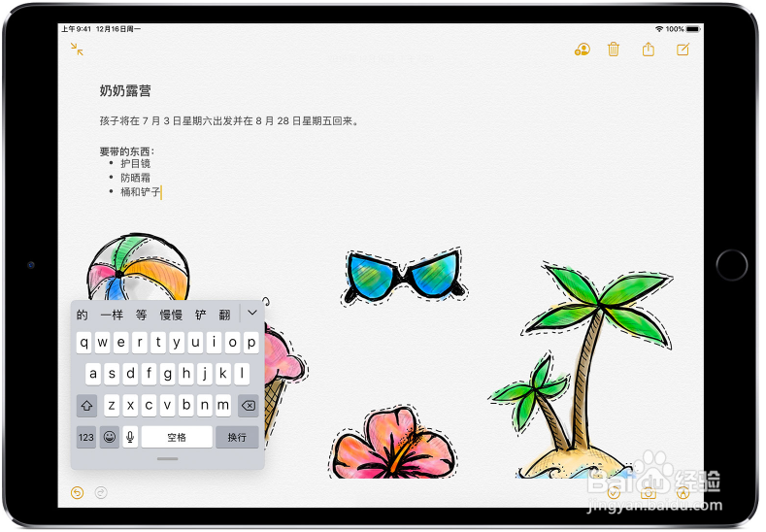
Task: Tap the e key
Action: pyautogui.click(x=121, y=343)
